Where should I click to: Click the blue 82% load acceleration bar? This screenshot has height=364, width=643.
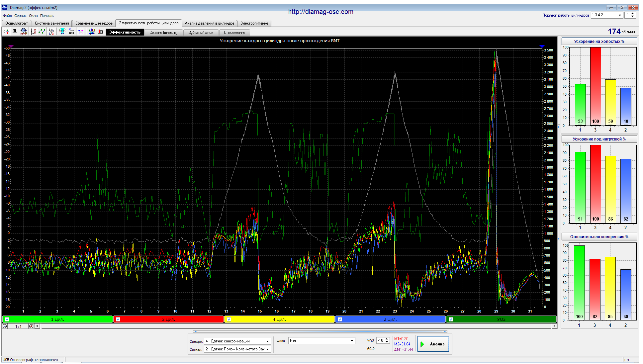(626, 191)
